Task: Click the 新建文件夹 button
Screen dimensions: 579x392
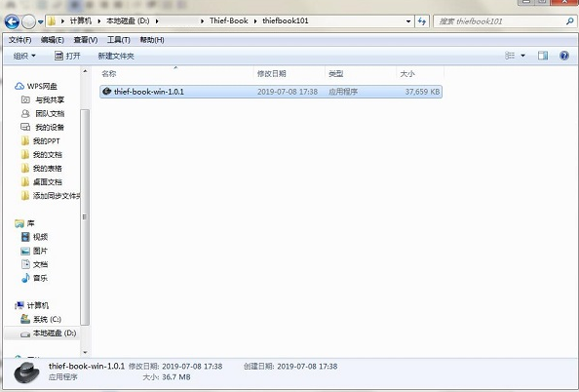Action: (116, 57)
